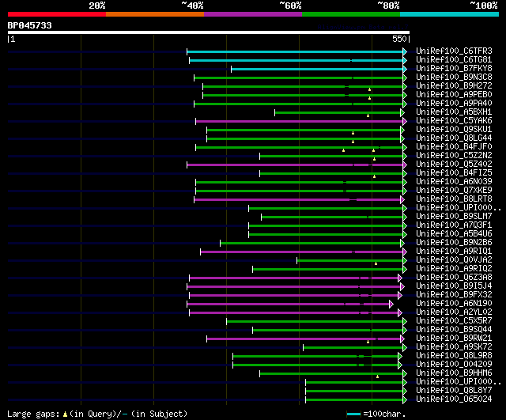This screenshot has width=506, height=420.
Task: Click the red 20% identity legend segment
Action: [57, 14]
